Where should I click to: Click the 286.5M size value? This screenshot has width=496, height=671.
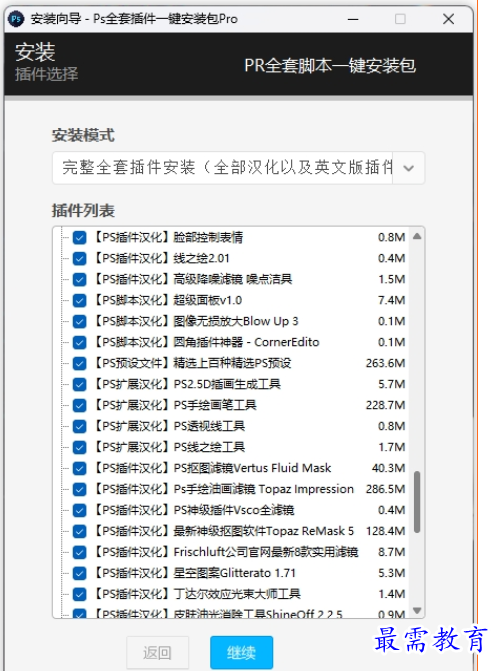(x=385, y=489)
